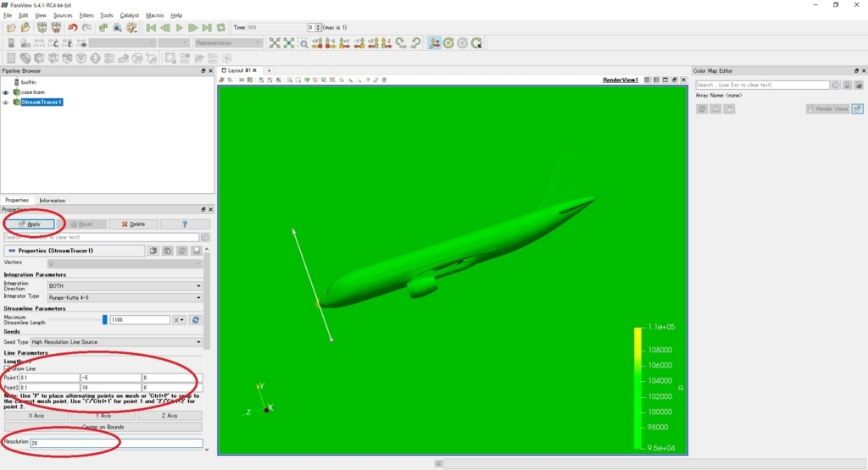Click the Delete button
Screen dimensions: 868x470
133,224
